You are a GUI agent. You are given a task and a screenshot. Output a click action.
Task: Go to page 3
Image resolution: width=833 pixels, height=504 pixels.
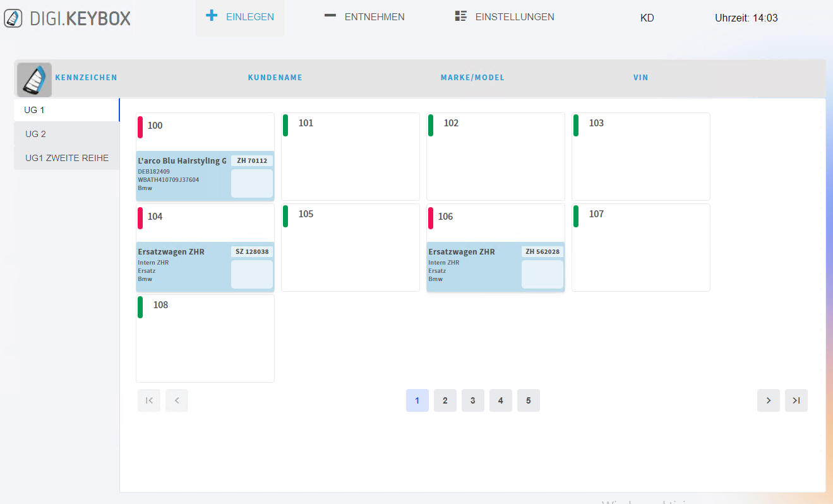473,400
